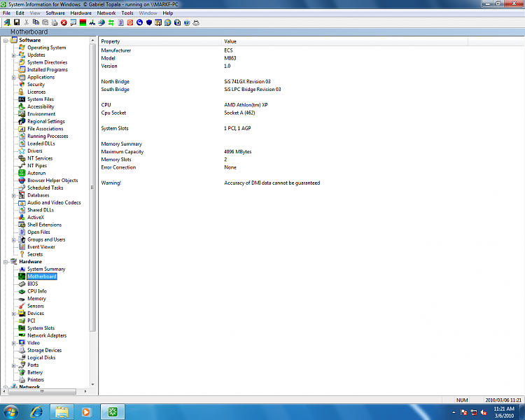Click the red X stop icon
The width and height of the screenshot is (525, 420).
click(64, 22)
